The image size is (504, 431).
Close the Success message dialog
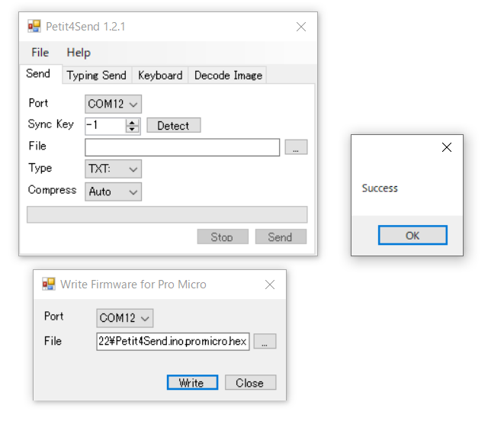447,147
